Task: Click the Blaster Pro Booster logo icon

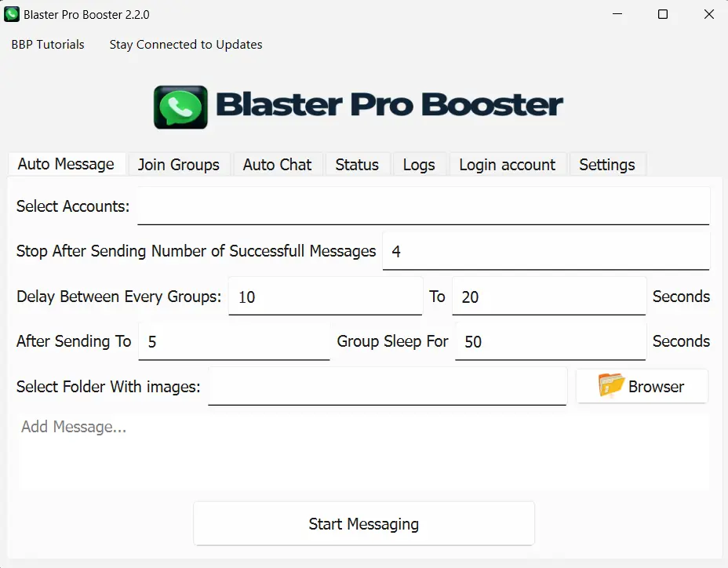Action: [x=181, y=107]
